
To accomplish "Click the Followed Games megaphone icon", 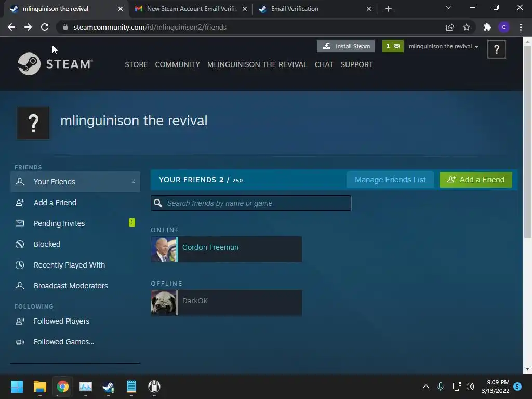I will (20, 342).
